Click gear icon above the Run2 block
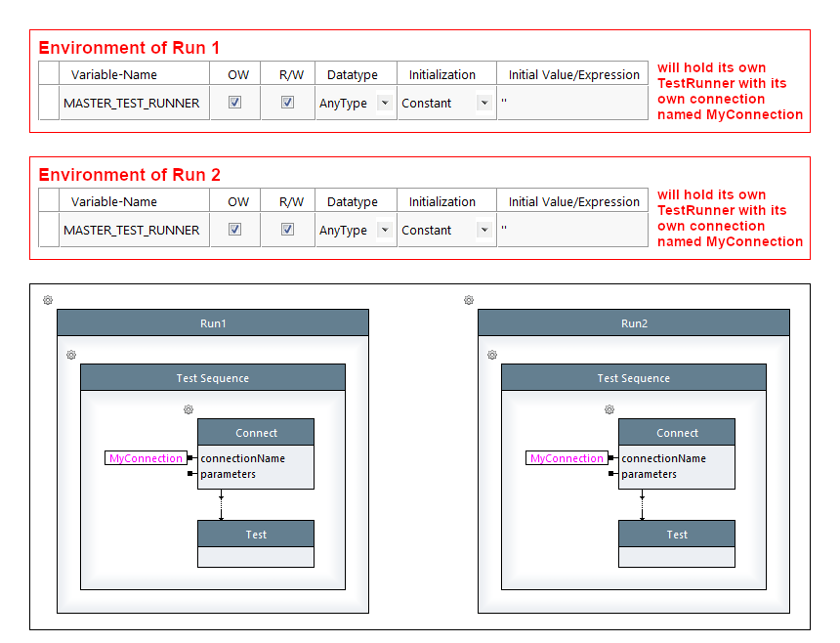 469,301
